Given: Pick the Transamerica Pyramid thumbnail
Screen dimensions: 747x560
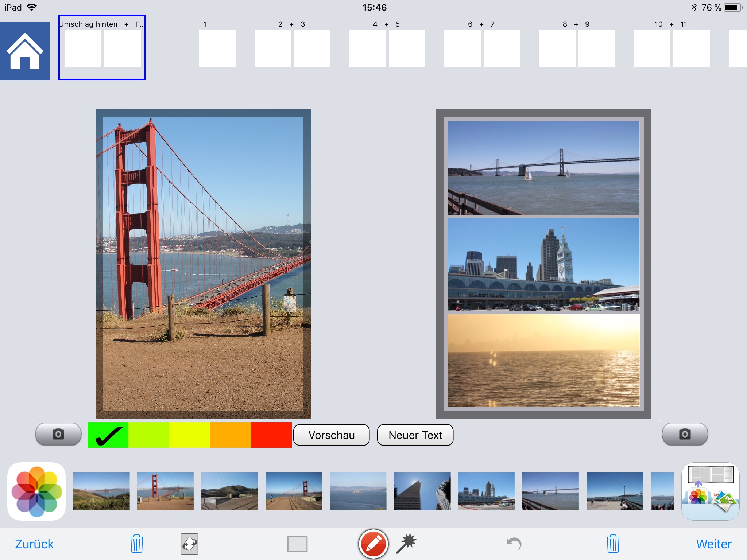Looking at the screenshot, I should coord(422,491).
